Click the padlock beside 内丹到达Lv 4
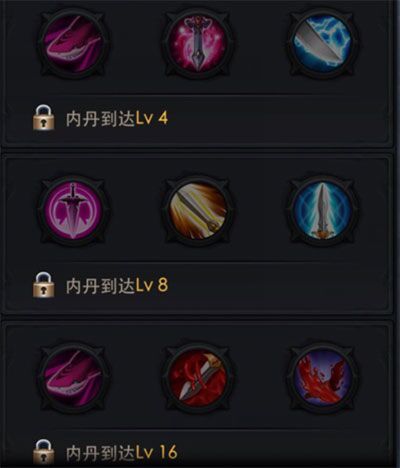 [44, 117]
